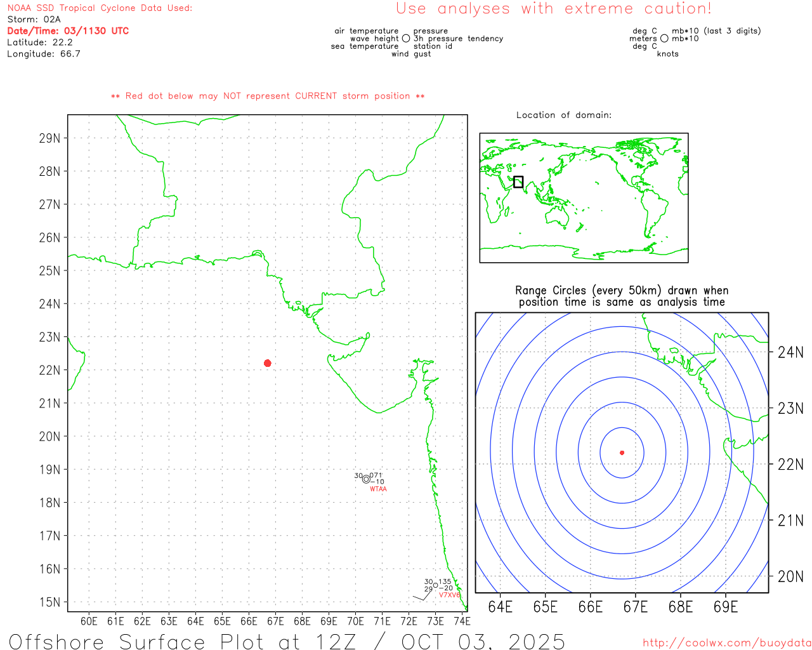
Task: Click the '29N' latitude axis label
Action: point(49,138)
